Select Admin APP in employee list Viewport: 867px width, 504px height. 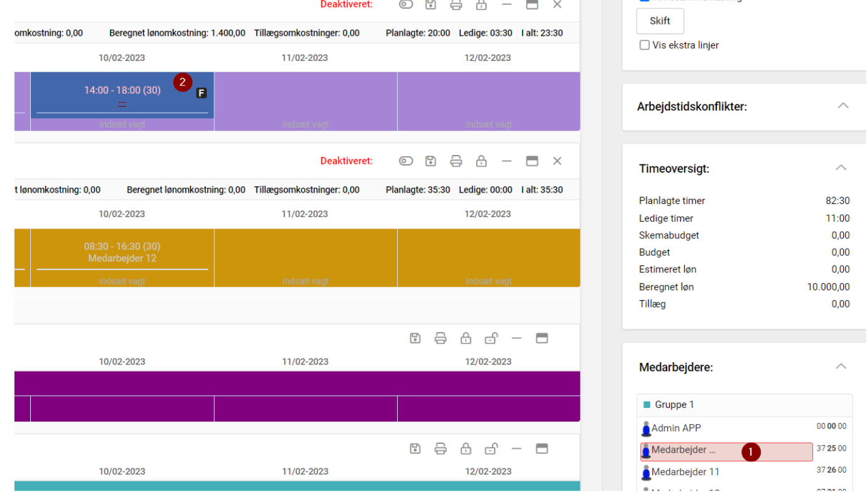676,428
